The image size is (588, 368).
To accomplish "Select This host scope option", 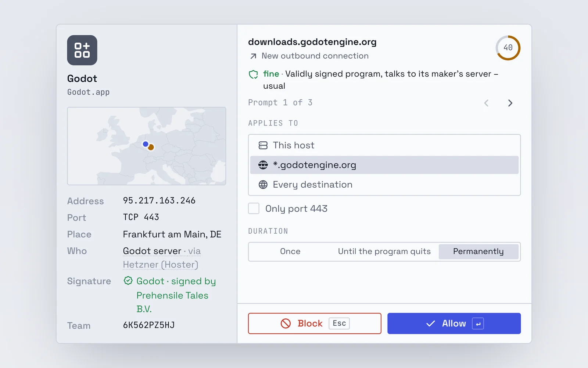I will click(384, 145).
